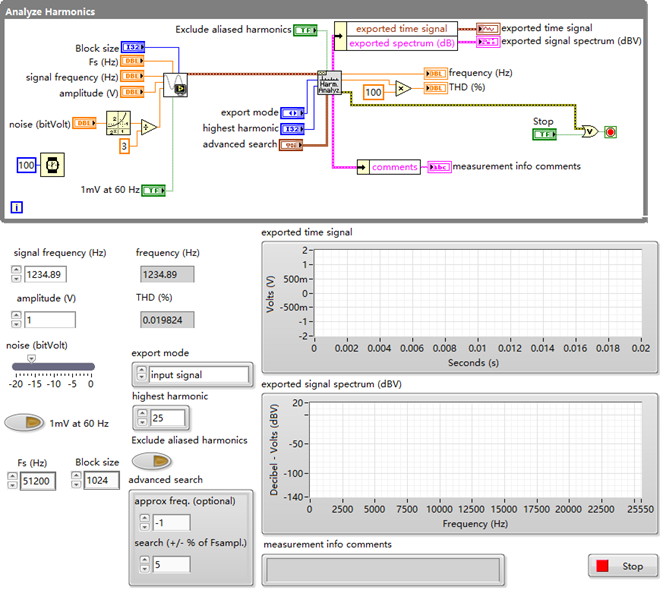Toggle the Exclude aliased harmonics switch
The image size is (666, 590).
pyautogui.click(x=150, y=461)
